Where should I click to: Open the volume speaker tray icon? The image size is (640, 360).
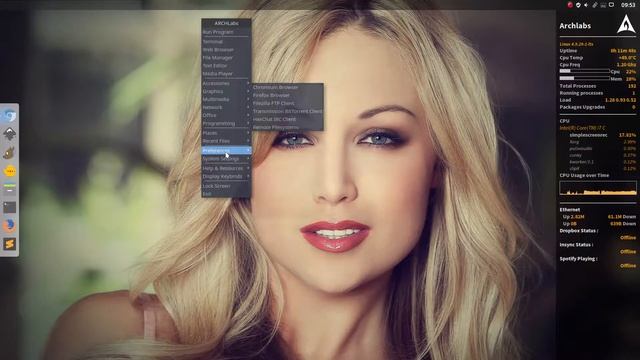586,5
